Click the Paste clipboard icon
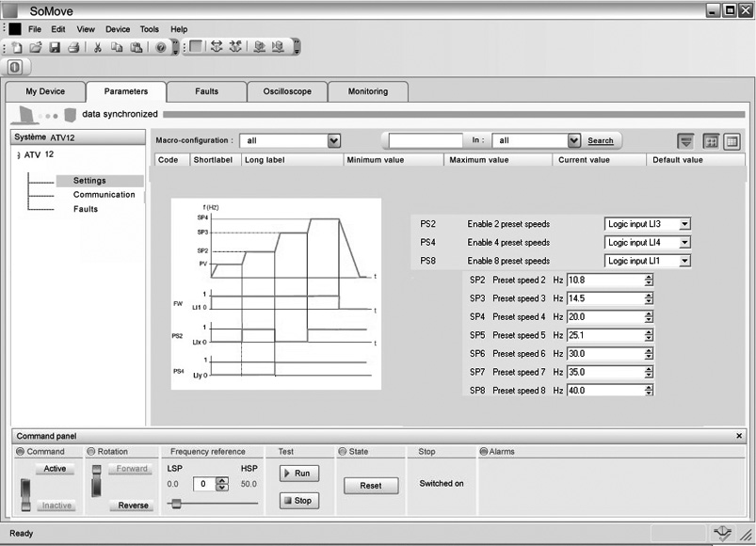The height and width of the screenshot is (546, 756). 137,47
